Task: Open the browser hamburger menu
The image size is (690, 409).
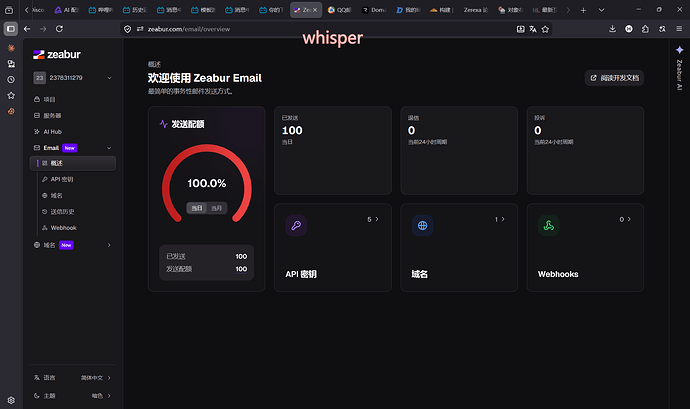Action: point(679,29)
